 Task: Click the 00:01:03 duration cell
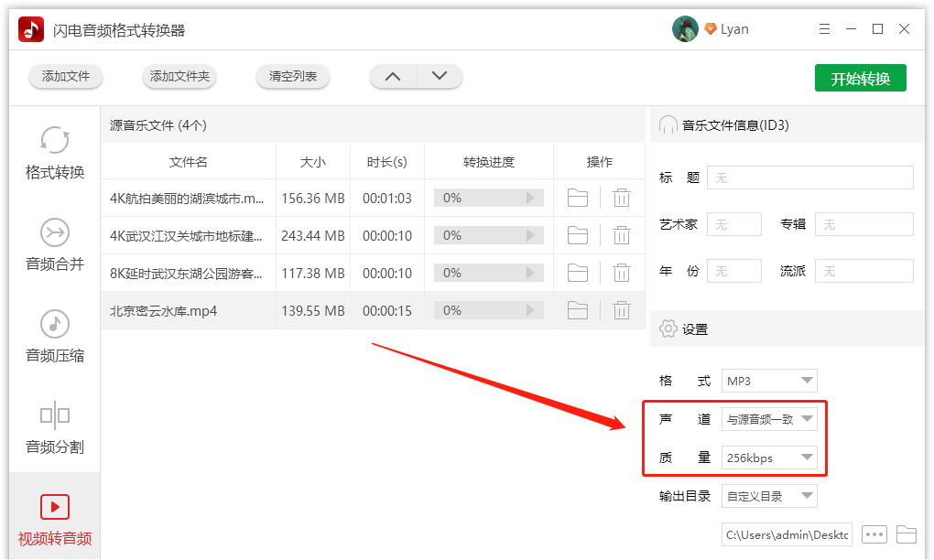coord(387,199)
